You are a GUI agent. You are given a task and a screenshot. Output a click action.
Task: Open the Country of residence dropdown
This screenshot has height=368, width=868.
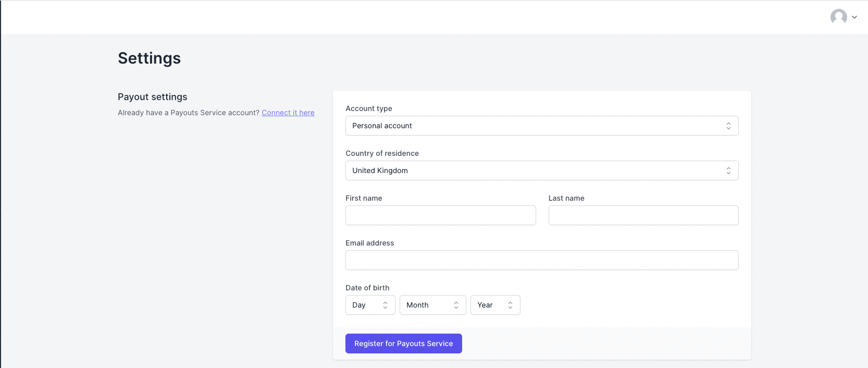[x=542, y=170]
